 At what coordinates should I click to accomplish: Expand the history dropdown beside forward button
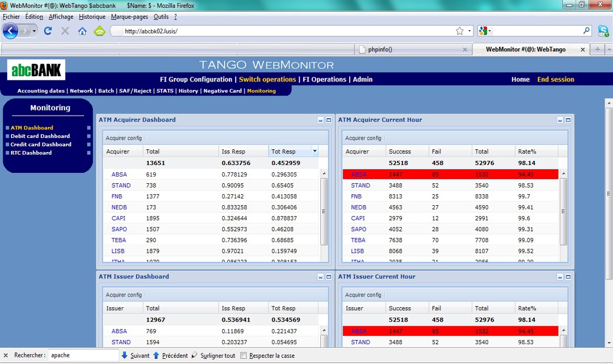(x=34, y=31)
